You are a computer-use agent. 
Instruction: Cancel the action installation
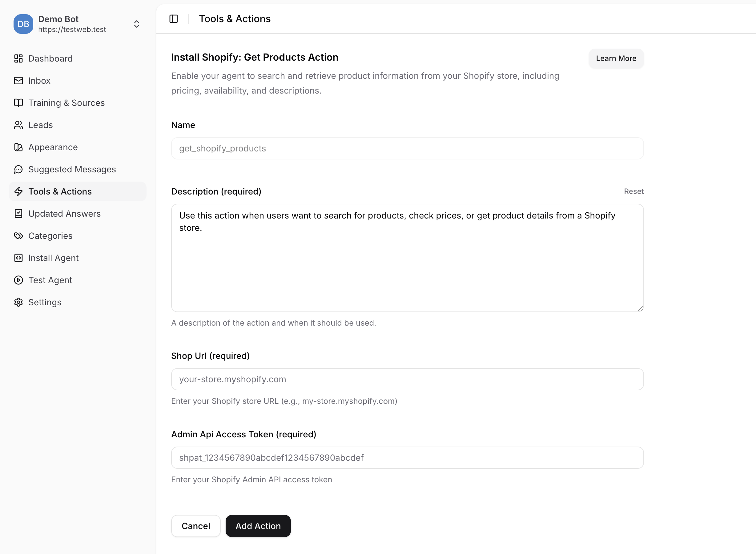pyautogui.click(x=195, y=526)
